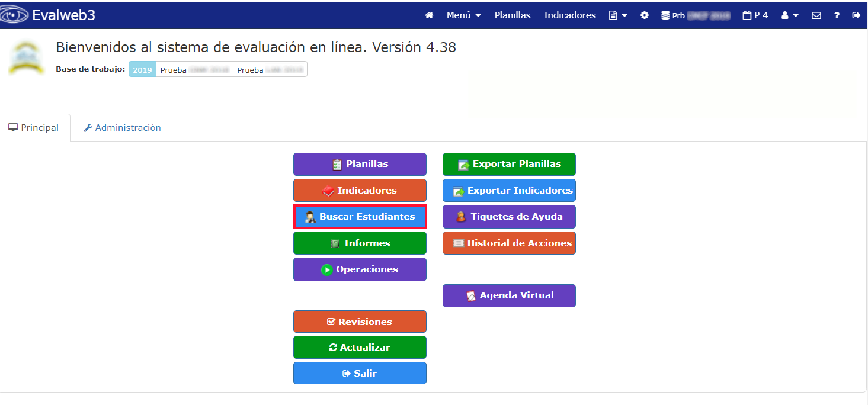The image size is (868, 405).
Task: Click the database Prb icon
Action: pos(696,15)
